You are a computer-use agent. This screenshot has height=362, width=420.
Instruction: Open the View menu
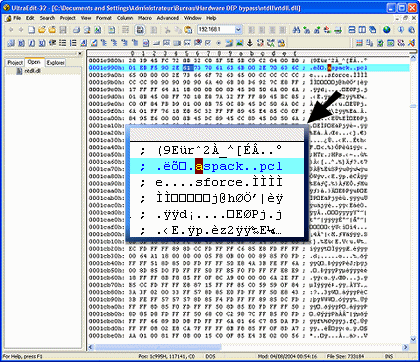coord(86,18)
